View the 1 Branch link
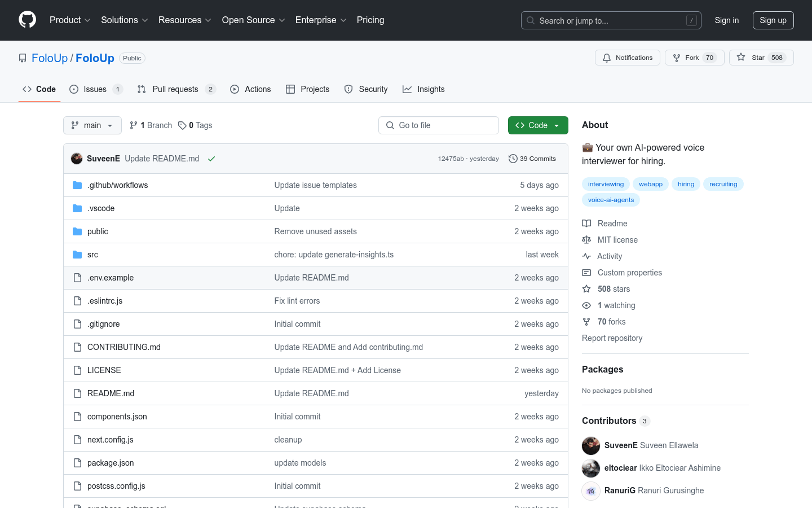Image resolution: width=812 pixels, height=508 pixels. tap(151, 125)
